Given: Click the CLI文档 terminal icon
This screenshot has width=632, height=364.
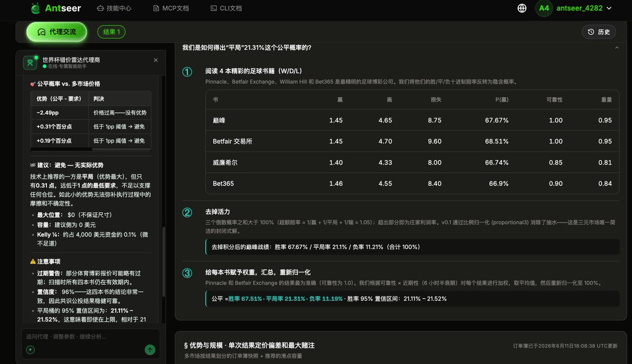Looking at the screenshot, I should [x=213, y=8].
